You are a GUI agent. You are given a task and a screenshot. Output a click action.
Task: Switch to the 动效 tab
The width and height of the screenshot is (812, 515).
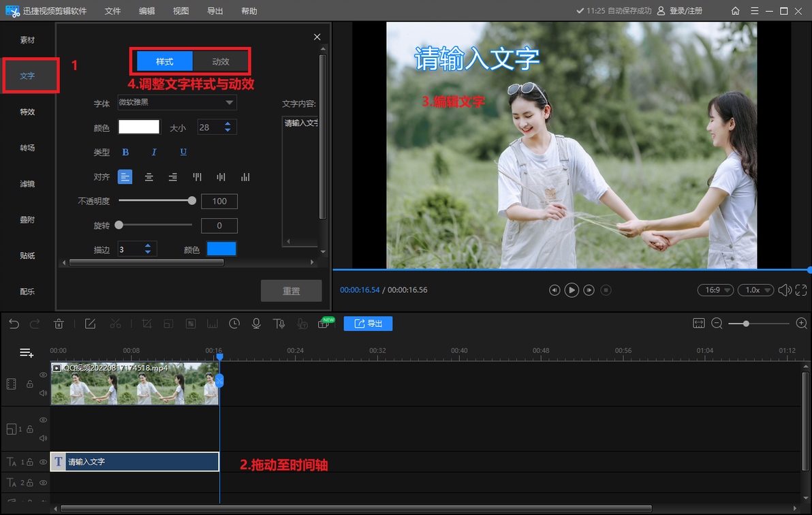pos(221,62)
